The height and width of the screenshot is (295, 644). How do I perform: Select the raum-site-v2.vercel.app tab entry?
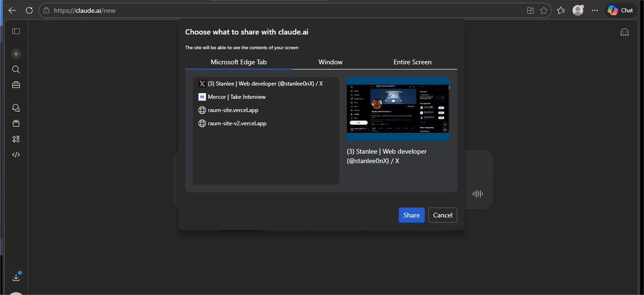point(266,123)
